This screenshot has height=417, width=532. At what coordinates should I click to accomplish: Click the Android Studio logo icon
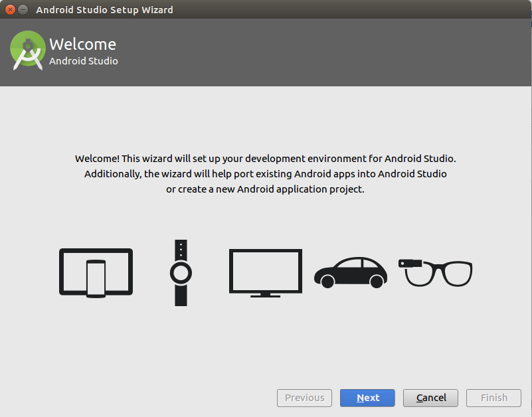28,50
